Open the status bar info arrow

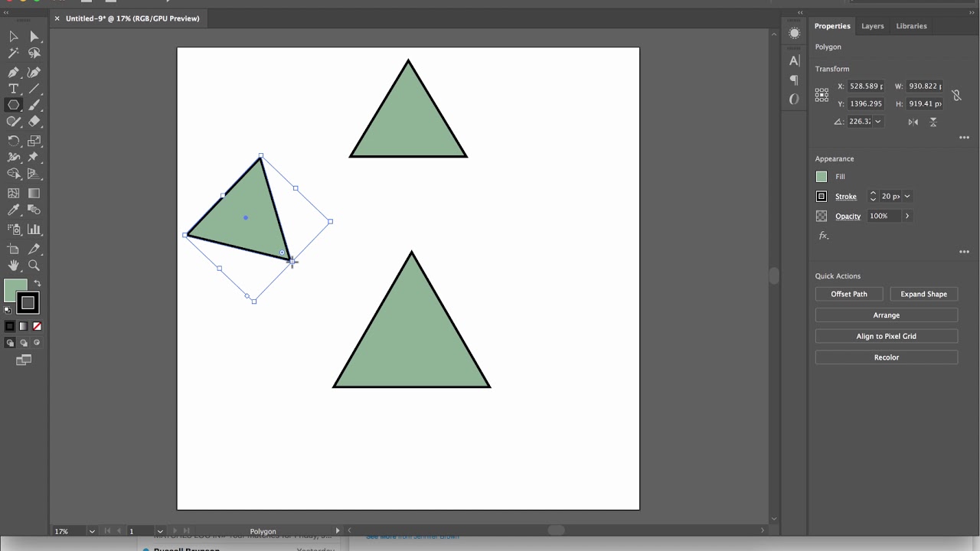tap(338, 530)
